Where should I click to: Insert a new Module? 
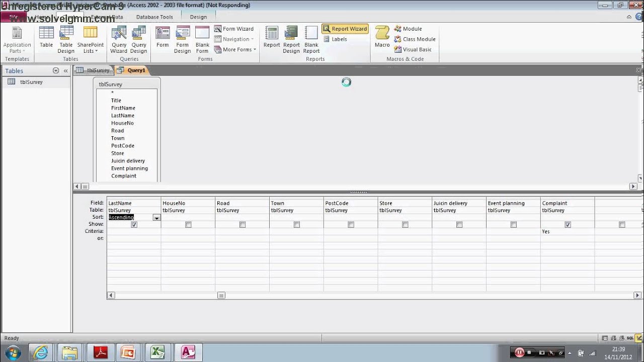(x=408, y=29)
